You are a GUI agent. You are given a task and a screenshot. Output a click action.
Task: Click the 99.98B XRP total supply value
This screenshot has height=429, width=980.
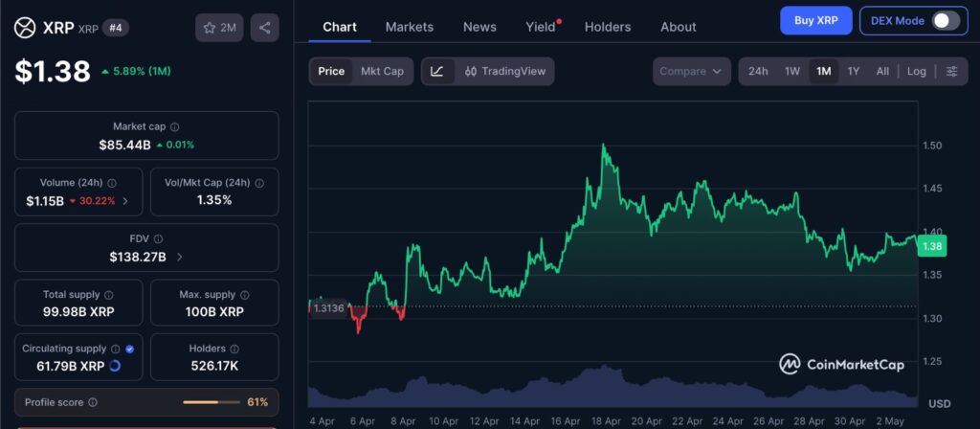pyautogui.click(x=78, y=311)
